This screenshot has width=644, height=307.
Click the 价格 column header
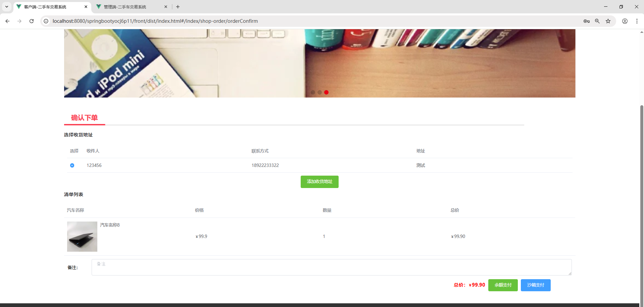click(x=199, y=210)
